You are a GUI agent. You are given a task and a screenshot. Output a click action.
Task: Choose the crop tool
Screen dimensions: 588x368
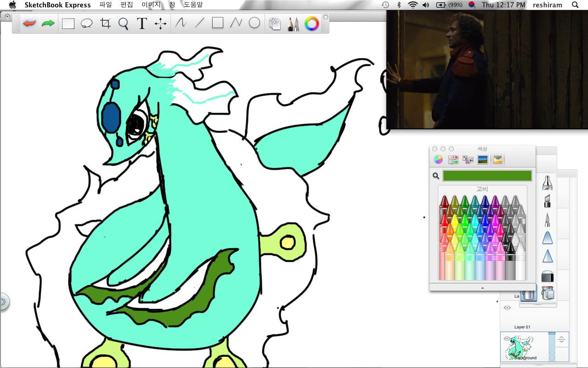point(106,23)
